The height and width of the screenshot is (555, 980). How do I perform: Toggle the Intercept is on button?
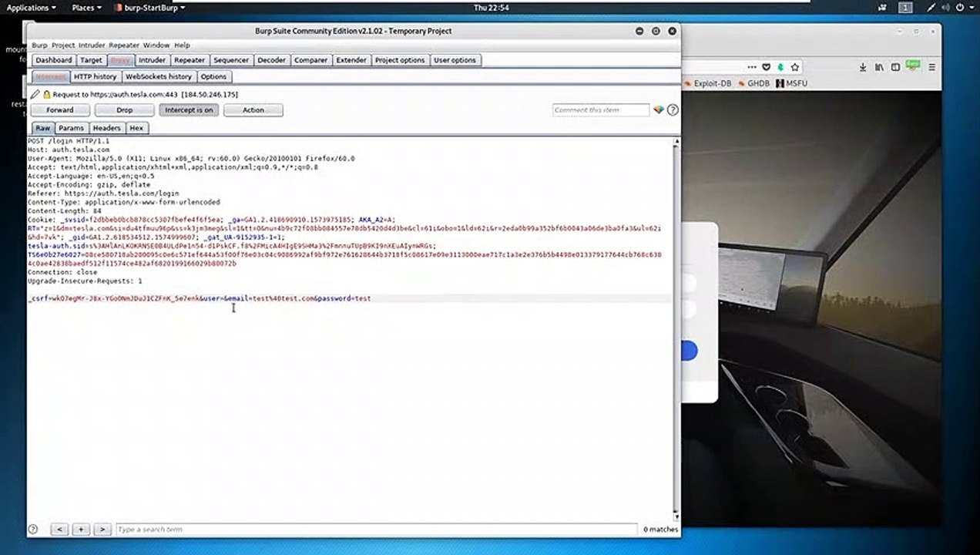tap(189, 110)
